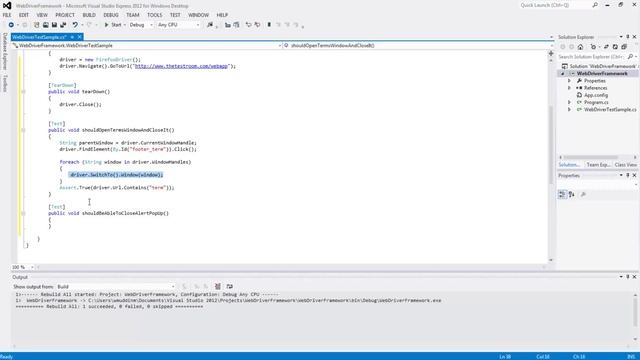Click the New Project toolbar icon
640x360 pixels.
point(36,25)
